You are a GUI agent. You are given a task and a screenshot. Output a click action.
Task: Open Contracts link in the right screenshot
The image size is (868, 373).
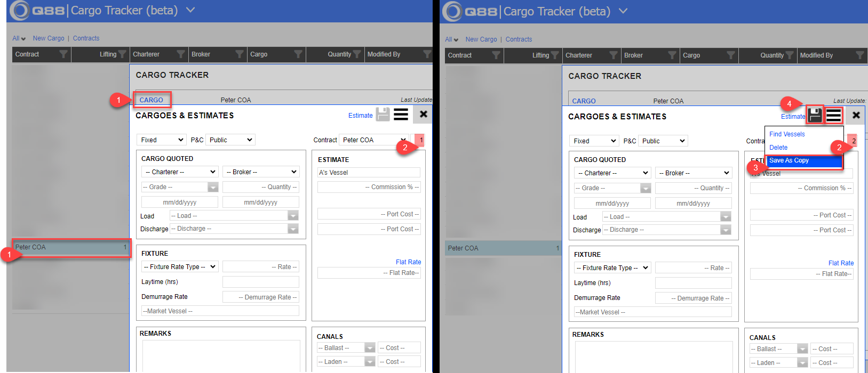[x=519, y=39]
